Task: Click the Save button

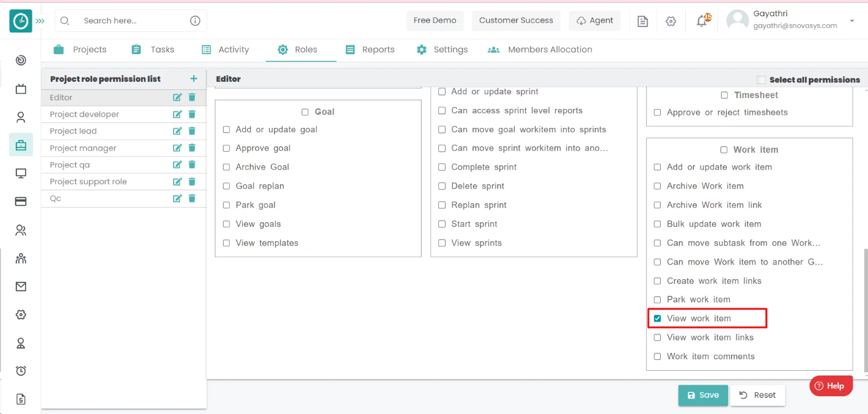Action: pos(703,395)
